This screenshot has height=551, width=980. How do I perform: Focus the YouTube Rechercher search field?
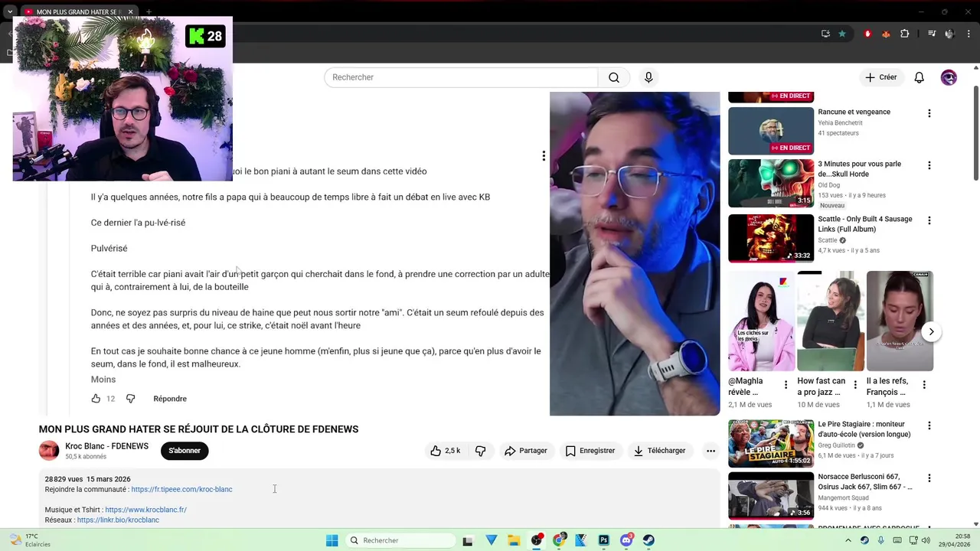coord(461,77)
